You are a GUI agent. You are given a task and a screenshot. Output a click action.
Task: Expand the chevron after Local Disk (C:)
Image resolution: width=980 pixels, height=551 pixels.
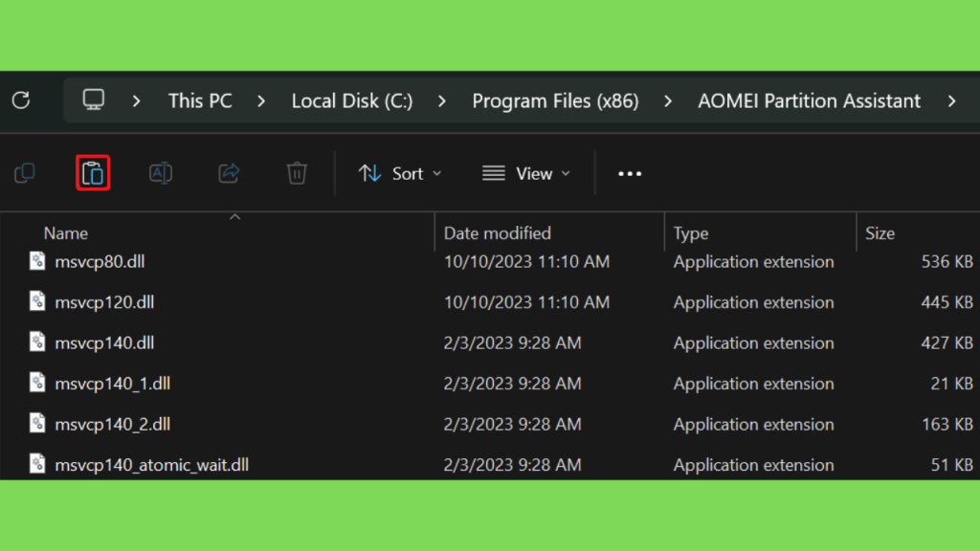click(442, 100)
